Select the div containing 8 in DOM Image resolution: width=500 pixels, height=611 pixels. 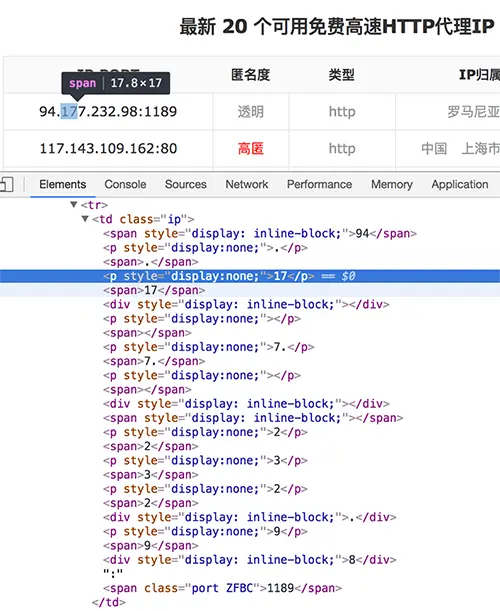click(x=249, y=560)
